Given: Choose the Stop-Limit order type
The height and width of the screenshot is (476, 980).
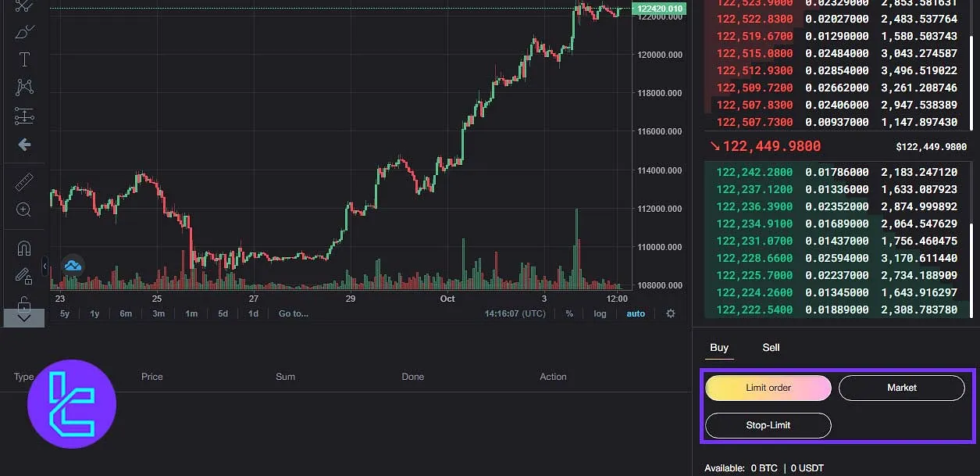Looking at the screenshot, I should (768, 425).
